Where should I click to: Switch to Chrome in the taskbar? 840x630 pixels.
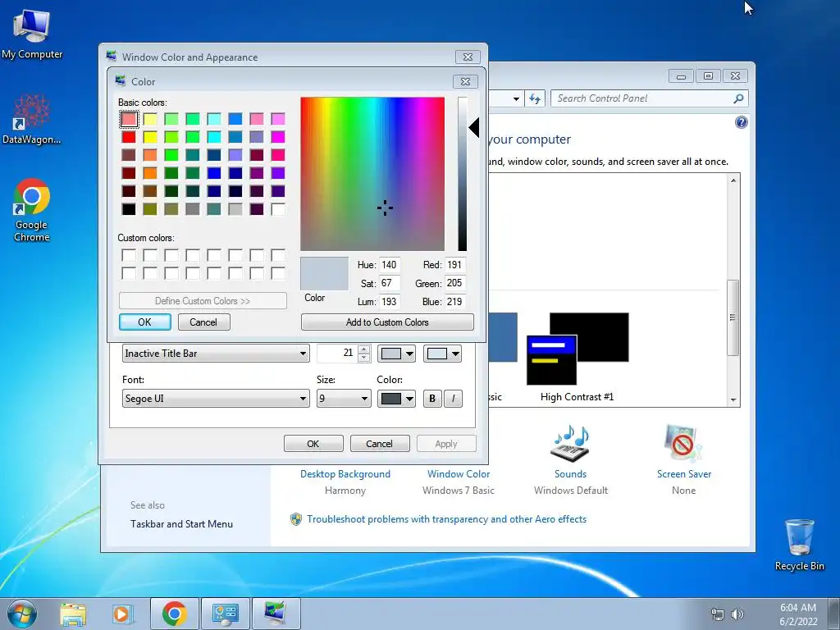point(175,614)
